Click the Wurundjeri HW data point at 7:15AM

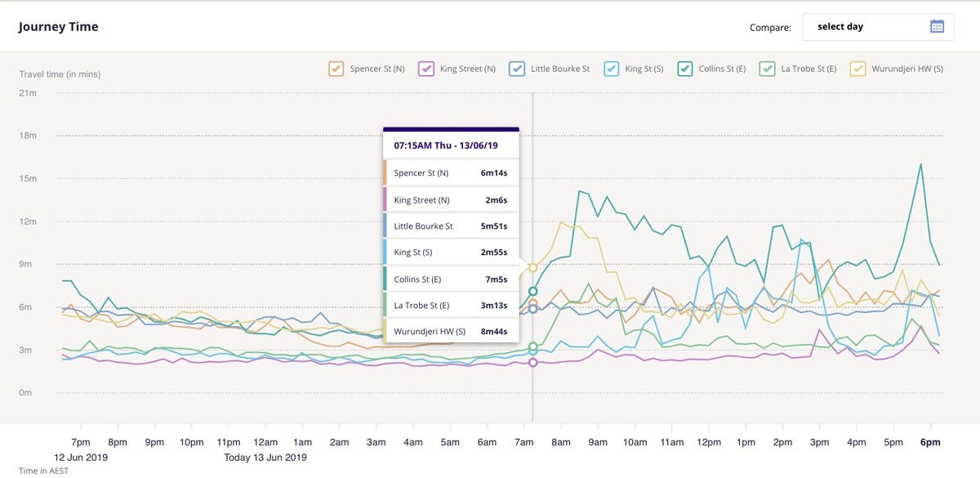(533, 267)
